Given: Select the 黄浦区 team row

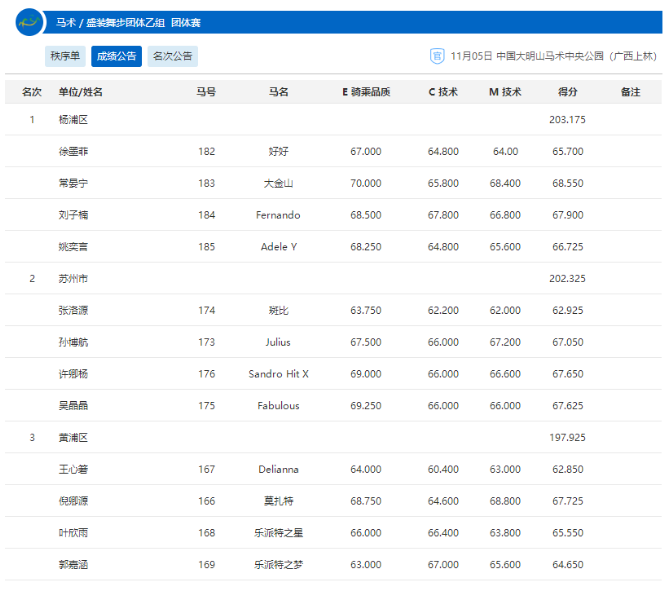Looking at the screenshot, I should pos(73,438).
